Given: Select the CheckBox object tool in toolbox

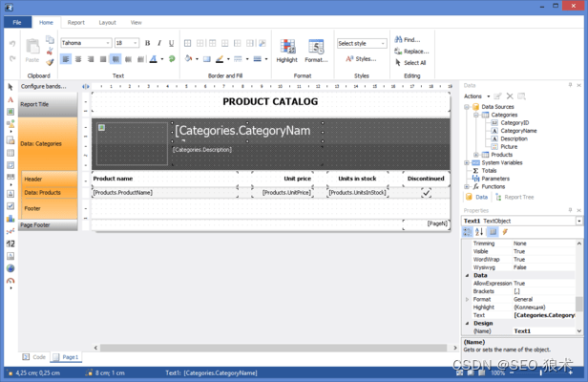Looking at the screenshot, I should [10, 206].
